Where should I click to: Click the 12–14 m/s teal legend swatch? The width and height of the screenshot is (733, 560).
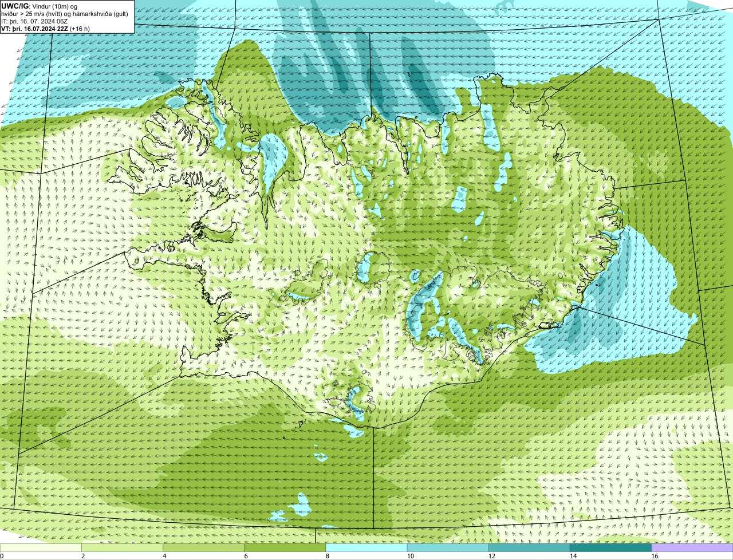pos(529,547)
